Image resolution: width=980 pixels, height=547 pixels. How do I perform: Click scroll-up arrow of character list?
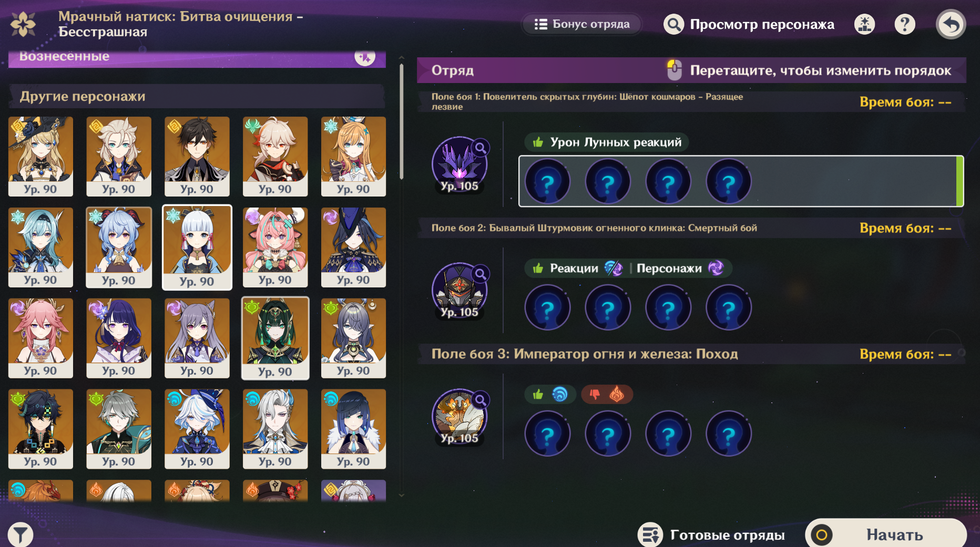point(402,57)
